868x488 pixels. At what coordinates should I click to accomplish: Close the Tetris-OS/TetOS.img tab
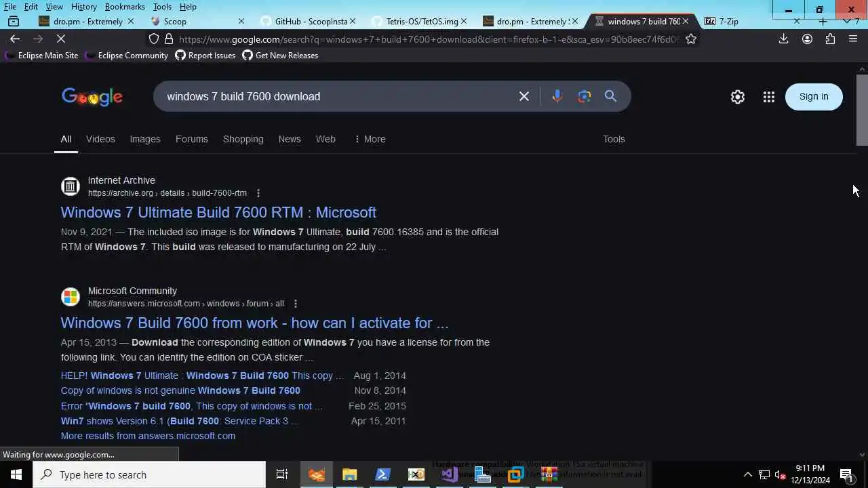(464, 21)
